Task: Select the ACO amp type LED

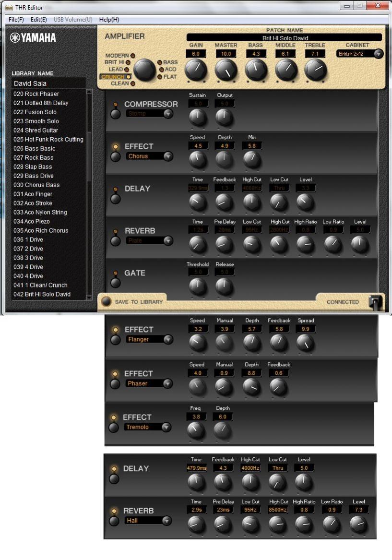Action: pos(161,70)
